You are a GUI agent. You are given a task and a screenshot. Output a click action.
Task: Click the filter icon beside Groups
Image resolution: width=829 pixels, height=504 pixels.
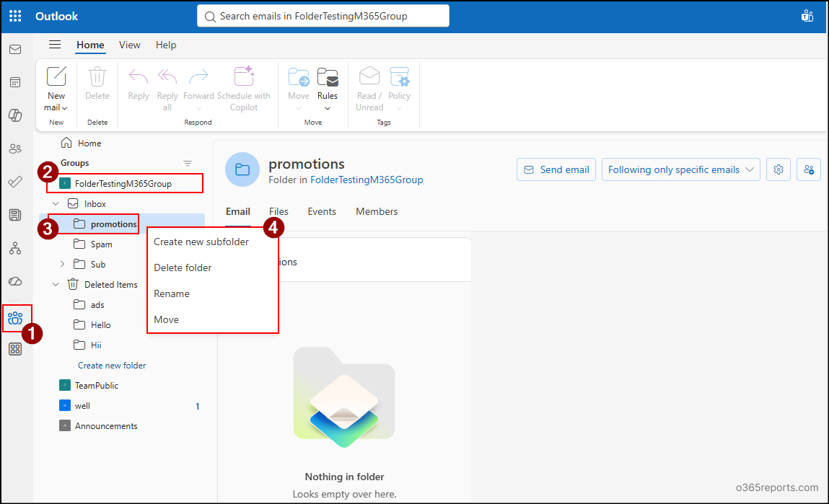point(188,163)
